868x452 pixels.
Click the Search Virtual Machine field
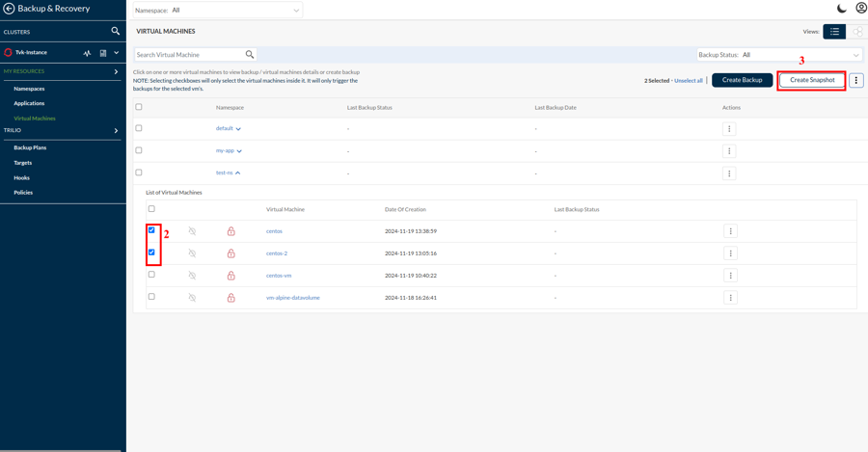189,55
